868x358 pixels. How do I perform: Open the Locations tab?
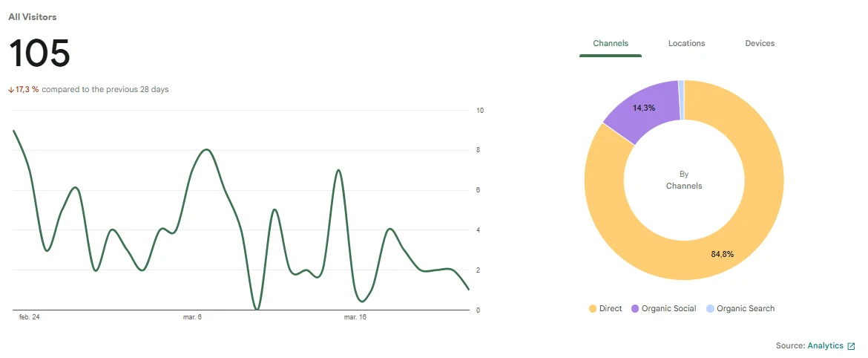tap(686, 44)
